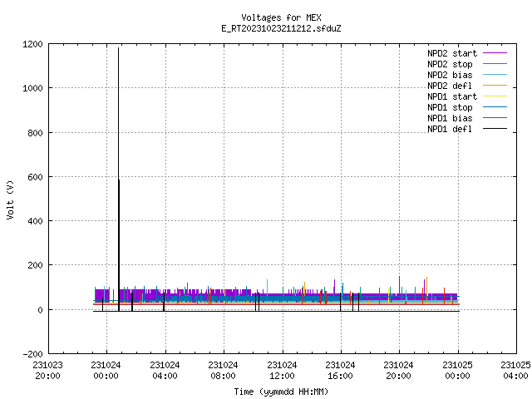Click the 400 y-axis tick label
This screenshot has height=399, width=532.
(35, 221)
